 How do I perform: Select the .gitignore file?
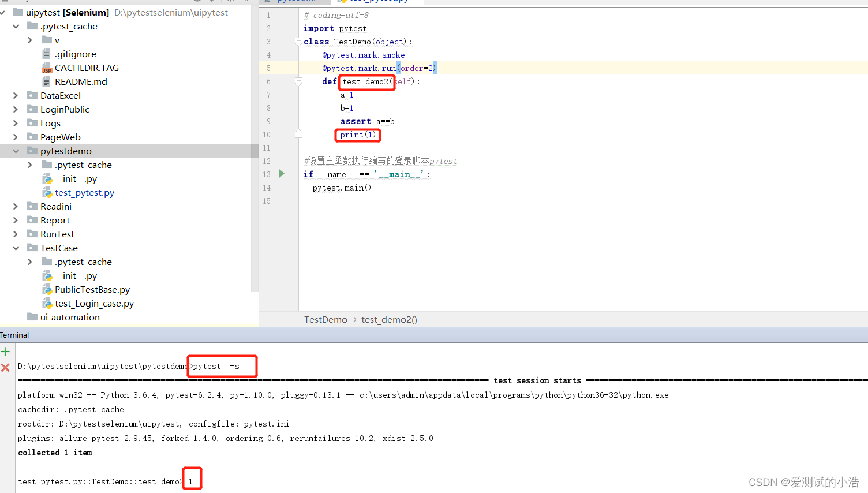click(x=76, y=54)
